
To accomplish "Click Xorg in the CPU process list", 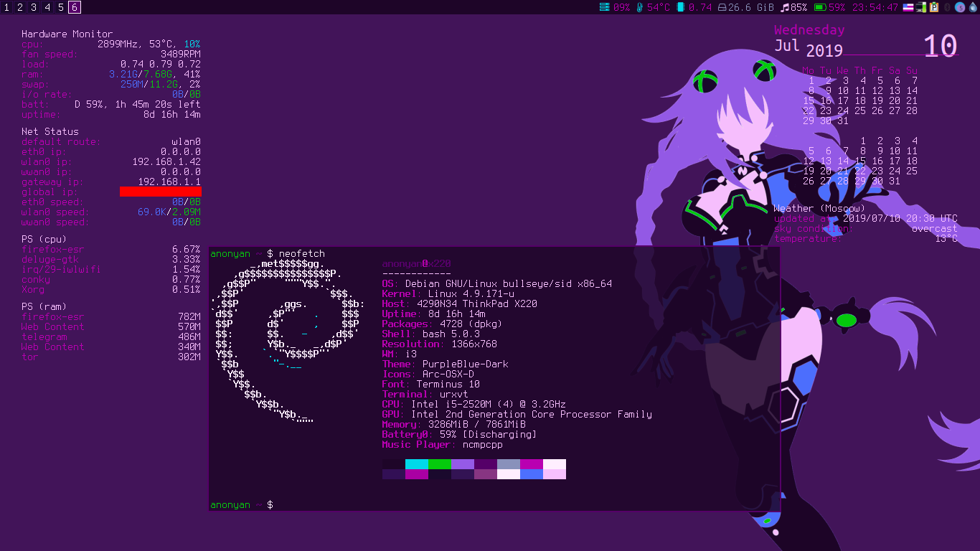I will [33, 289].
